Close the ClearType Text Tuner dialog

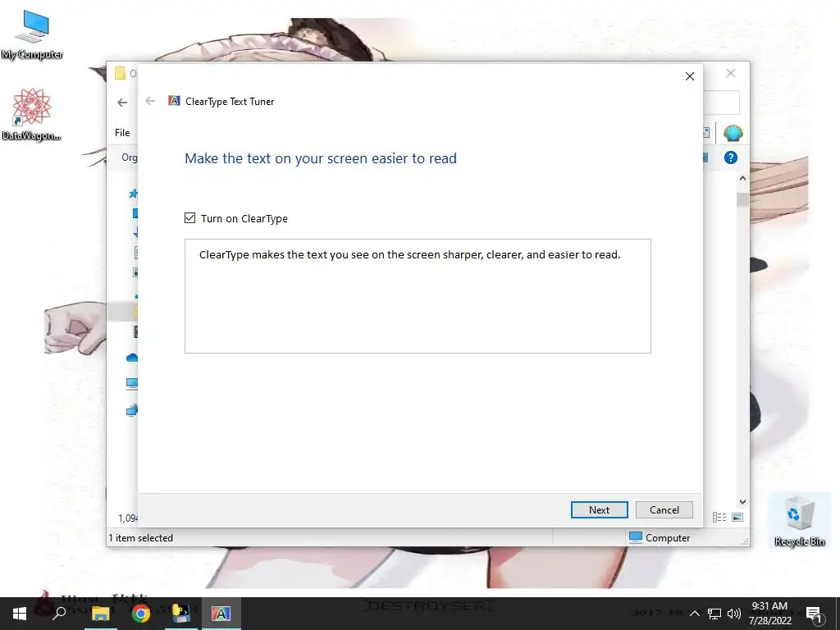pos(690,76)
